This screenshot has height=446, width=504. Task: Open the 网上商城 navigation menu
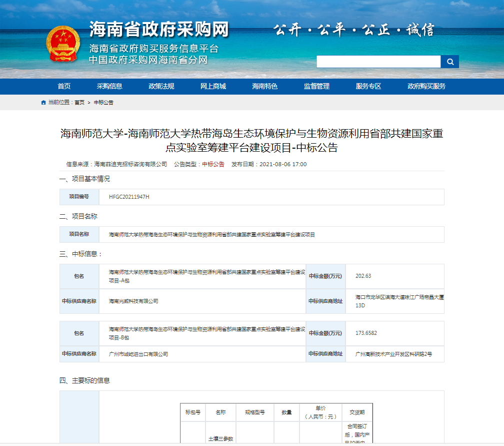tap(213, 86)
